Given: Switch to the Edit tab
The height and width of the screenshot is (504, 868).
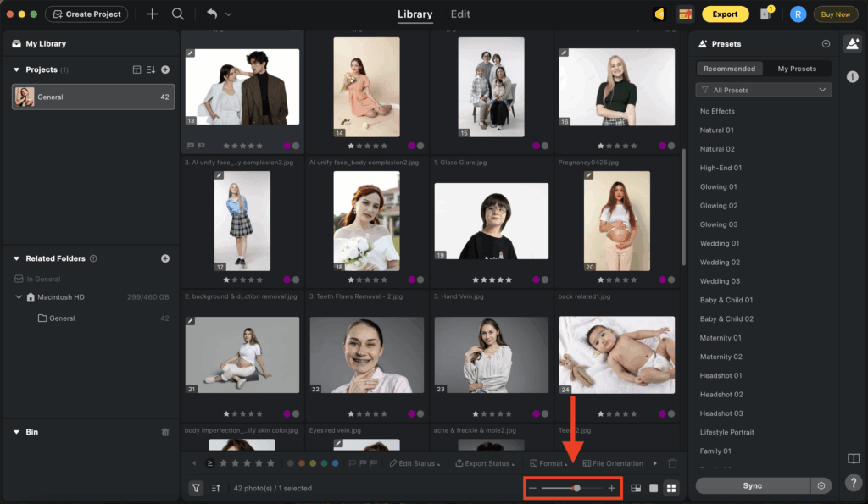Looking at the screenshot, I should pos(460,14).
